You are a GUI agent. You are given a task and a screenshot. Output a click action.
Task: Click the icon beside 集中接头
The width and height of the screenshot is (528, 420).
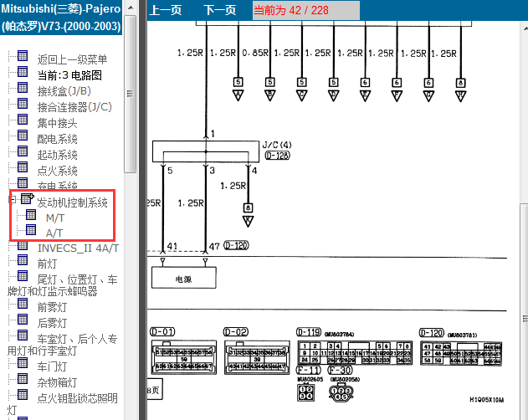(x=23, y=120)
